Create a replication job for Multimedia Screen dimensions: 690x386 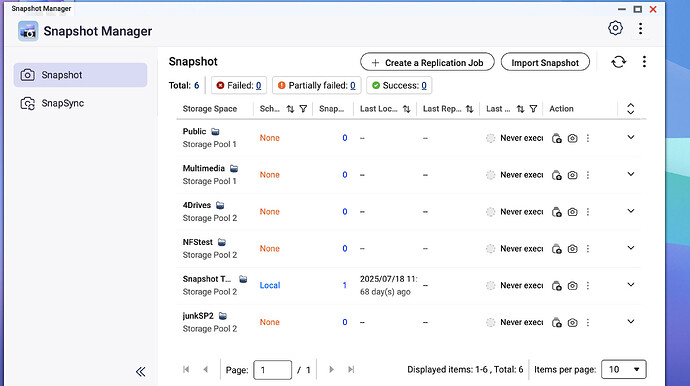tap(557, 175)
